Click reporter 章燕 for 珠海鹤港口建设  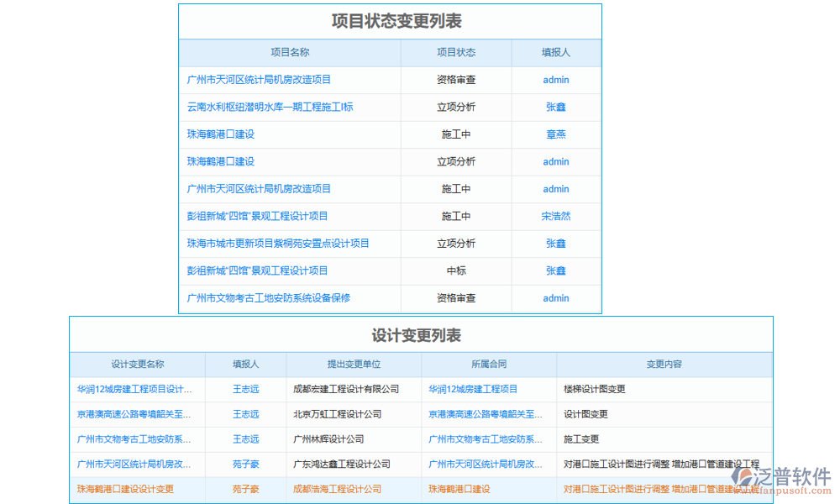[555, 134]
